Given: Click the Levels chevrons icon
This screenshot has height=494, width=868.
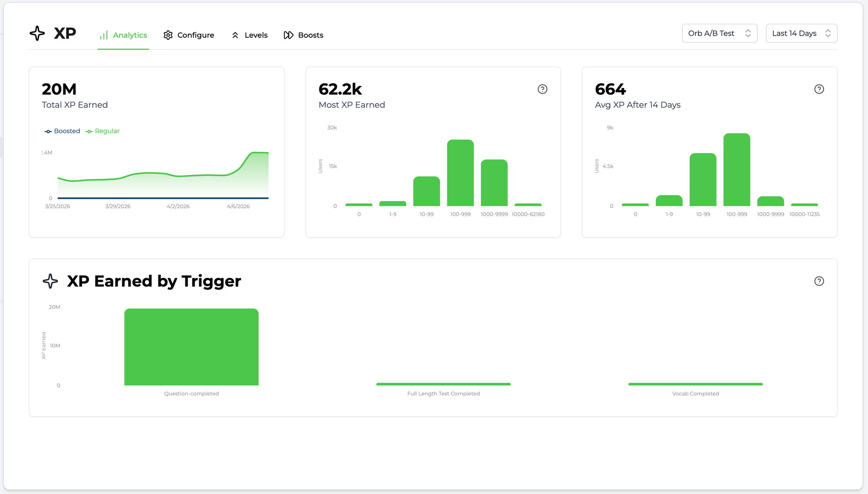Looking at the screenshot, I should (x=235, y=35).
